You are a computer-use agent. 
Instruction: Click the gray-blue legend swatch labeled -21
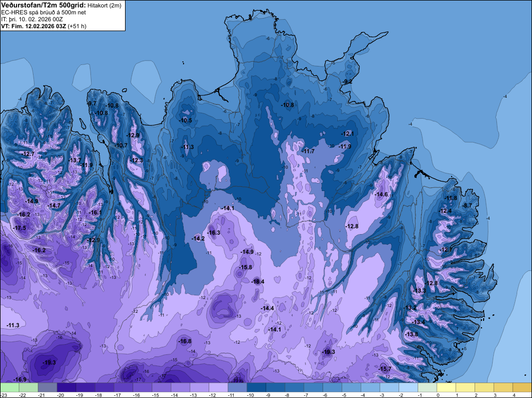(x=47, y=387)
